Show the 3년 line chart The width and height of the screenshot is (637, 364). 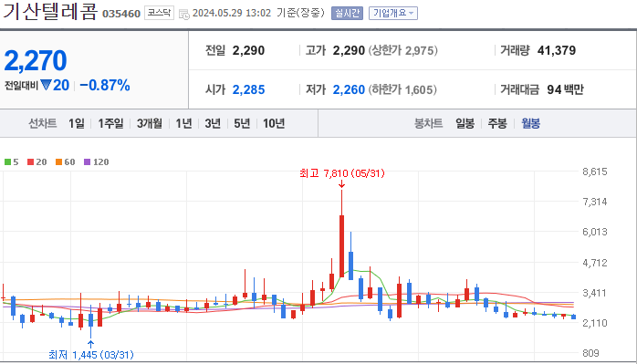pos(213,123)
